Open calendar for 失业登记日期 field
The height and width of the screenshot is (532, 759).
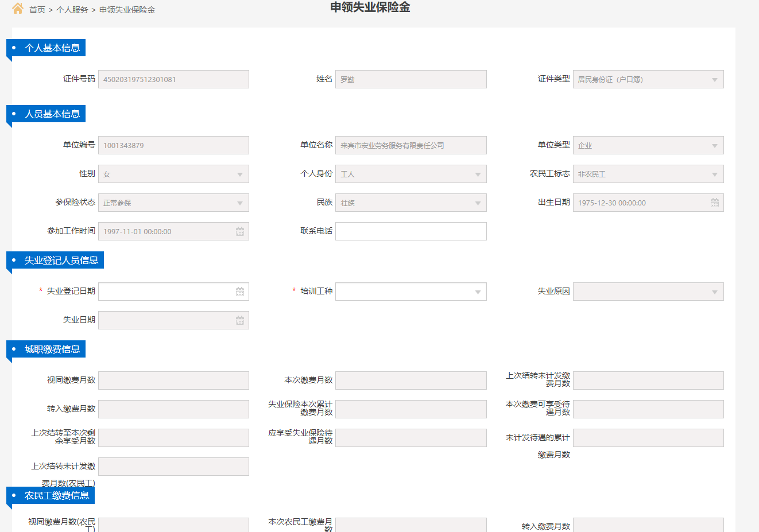pos(240,292)
